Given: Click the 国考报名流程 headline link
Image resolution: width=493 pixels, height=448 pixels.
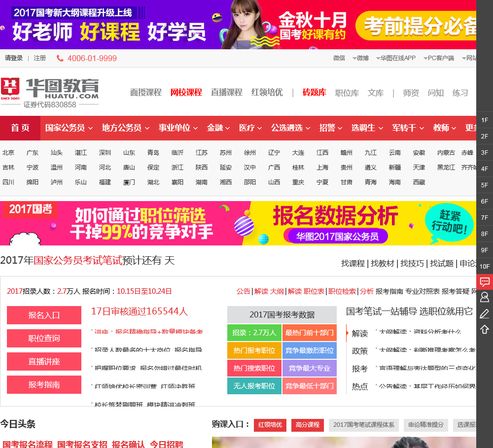Looking at the screenshot, I should point(28,444).
